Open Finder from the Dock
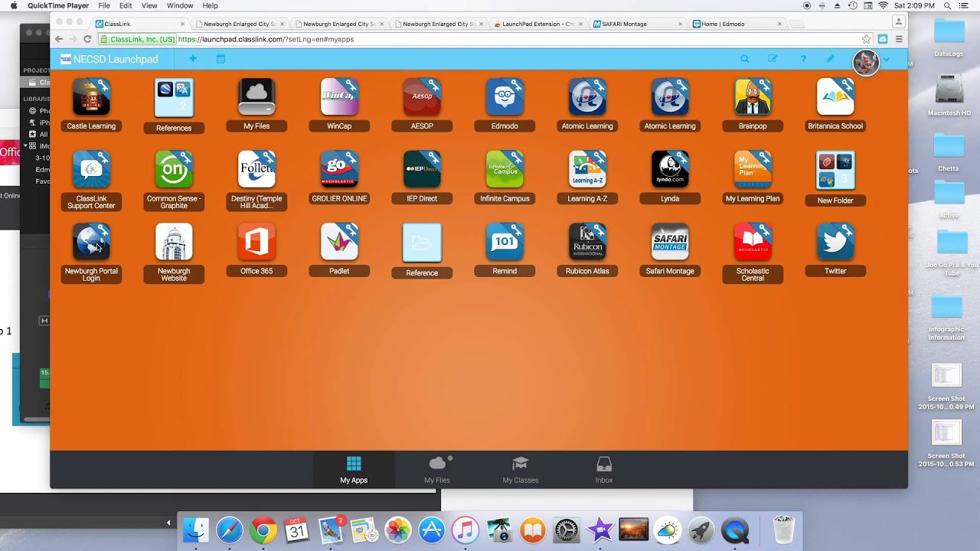Screen dimensions: 980x551 tap(196, 530)
